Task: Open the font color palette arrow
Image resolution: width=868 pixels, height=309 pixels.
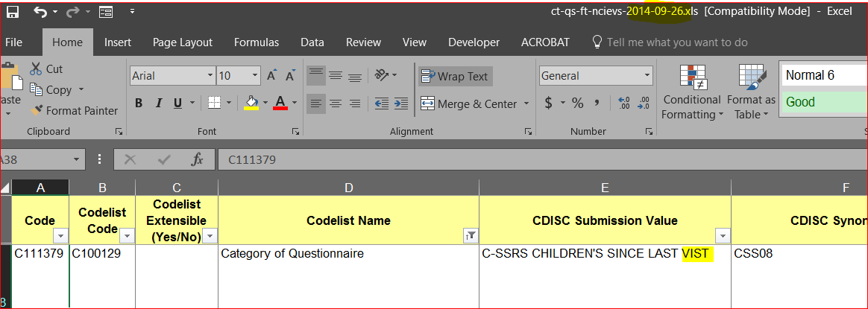Action: pos(295,103)
